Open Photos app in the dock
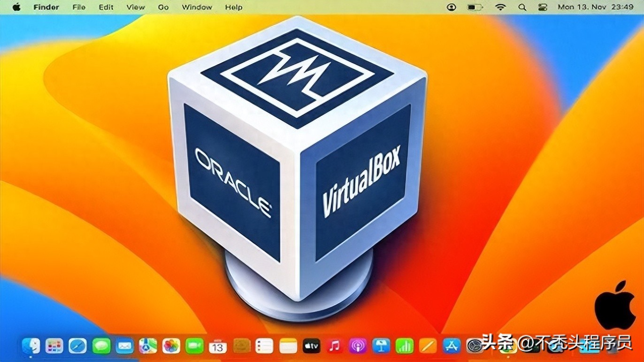Image resolution: width=644 pixels, height=362 pixels. pos(171,346)
